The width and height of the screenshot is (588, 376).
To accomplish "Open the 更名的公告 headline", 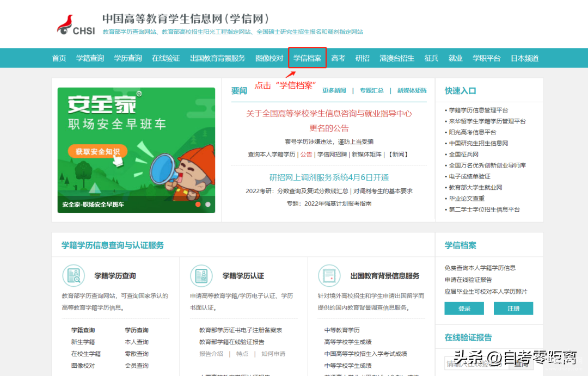I will point(329,121).
